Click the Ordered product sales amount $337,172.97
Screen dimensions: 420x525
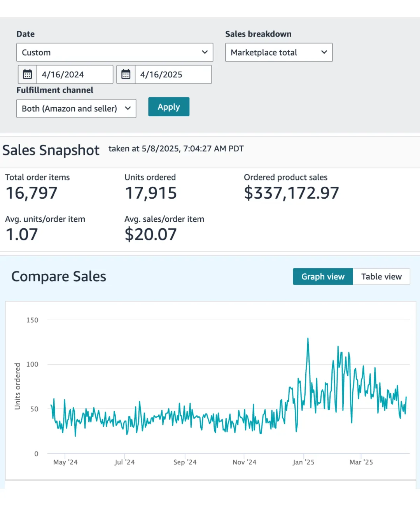[291, 193]
